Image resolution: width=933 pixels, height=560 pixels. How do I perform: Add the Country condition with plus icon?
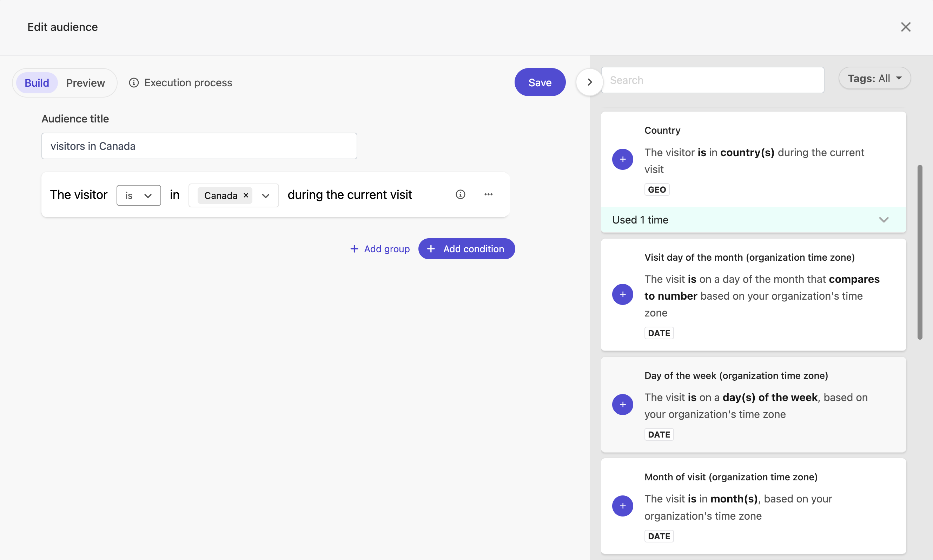coord(622,159)
